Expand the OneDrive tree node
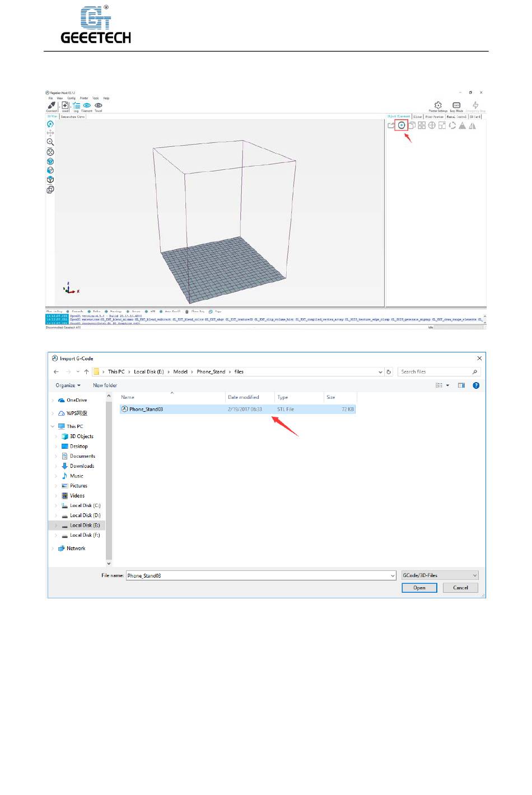Screen dimensions: 532x795 click(53, 401)
